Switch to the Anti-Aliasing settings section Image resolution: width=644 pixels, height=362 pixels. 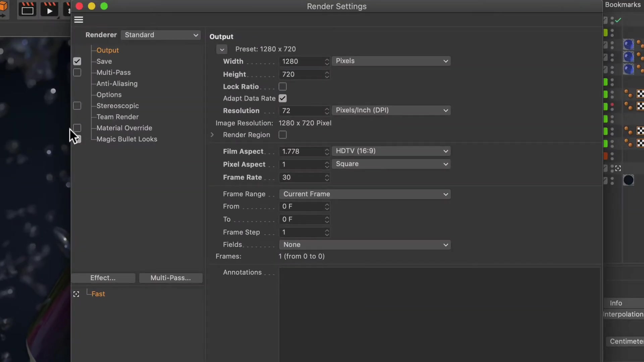[117, 84]
